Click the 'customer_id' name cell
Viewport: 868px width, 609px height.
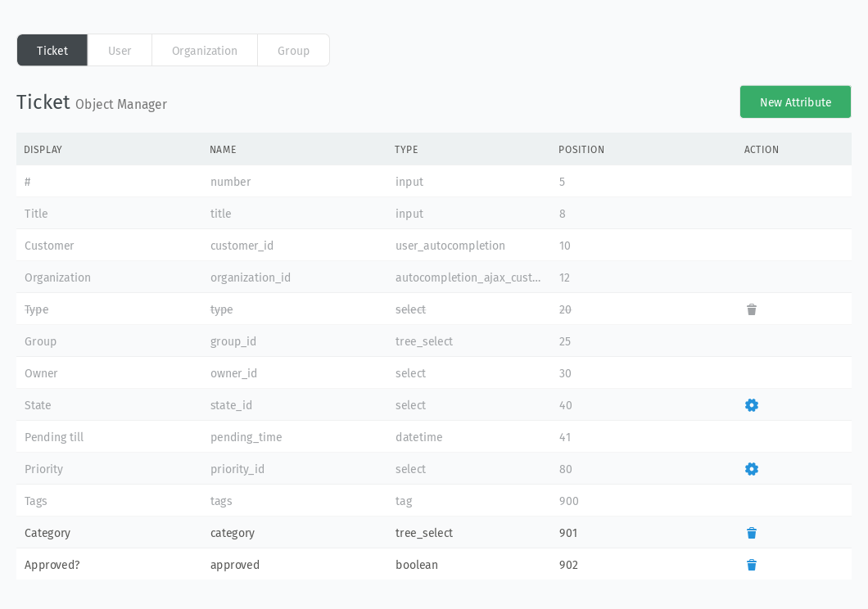[242, 246]
